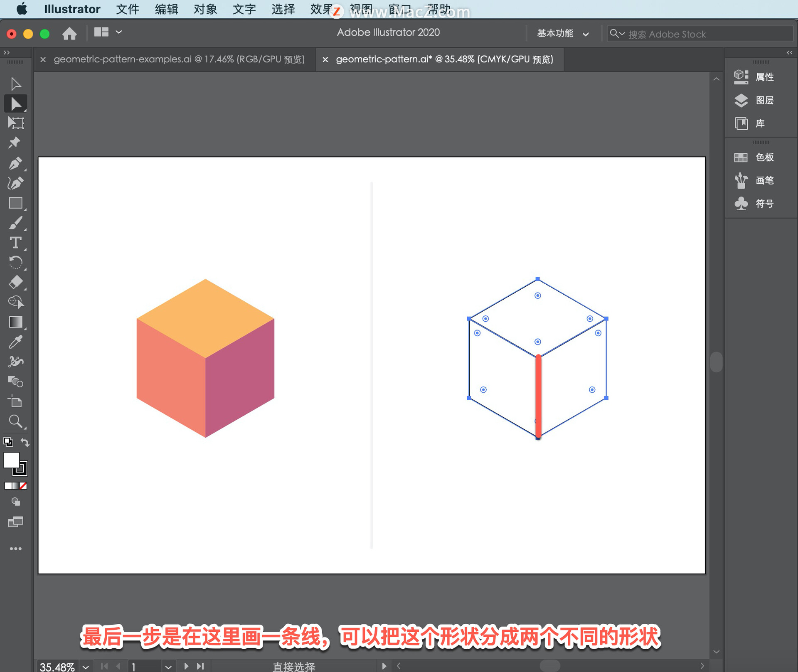Open the 编辑 Edit menu
The width and height of the screenshot is (798, 672).
[166, 9]
